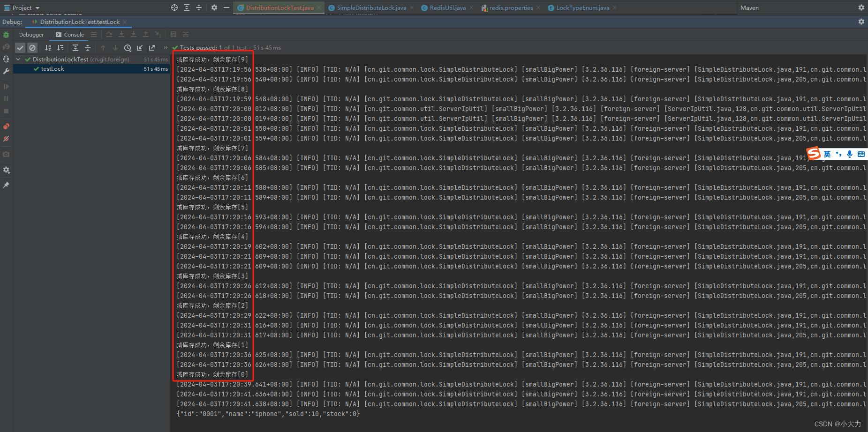Click Select Opened File crosshair icon

click(174, 7)
